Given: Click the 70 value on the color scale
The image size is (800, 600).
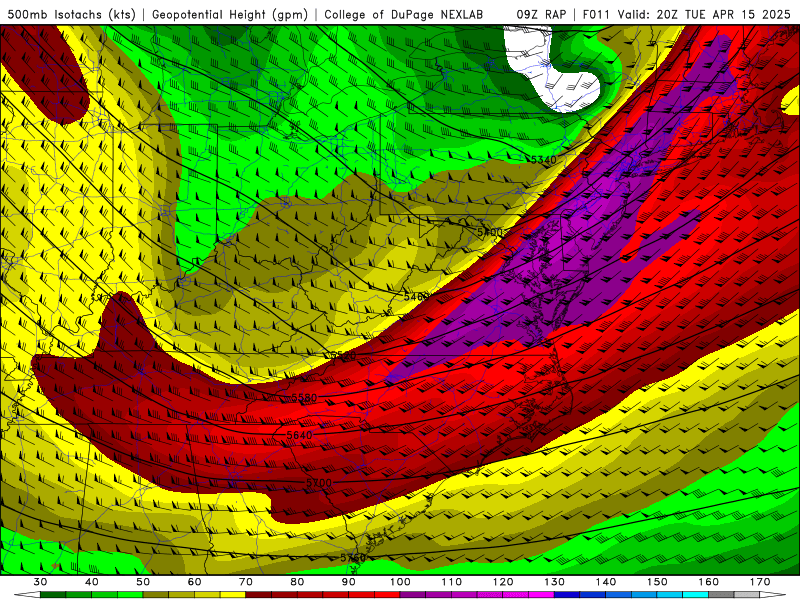Looking at the screenshot, I should (246, 582).
